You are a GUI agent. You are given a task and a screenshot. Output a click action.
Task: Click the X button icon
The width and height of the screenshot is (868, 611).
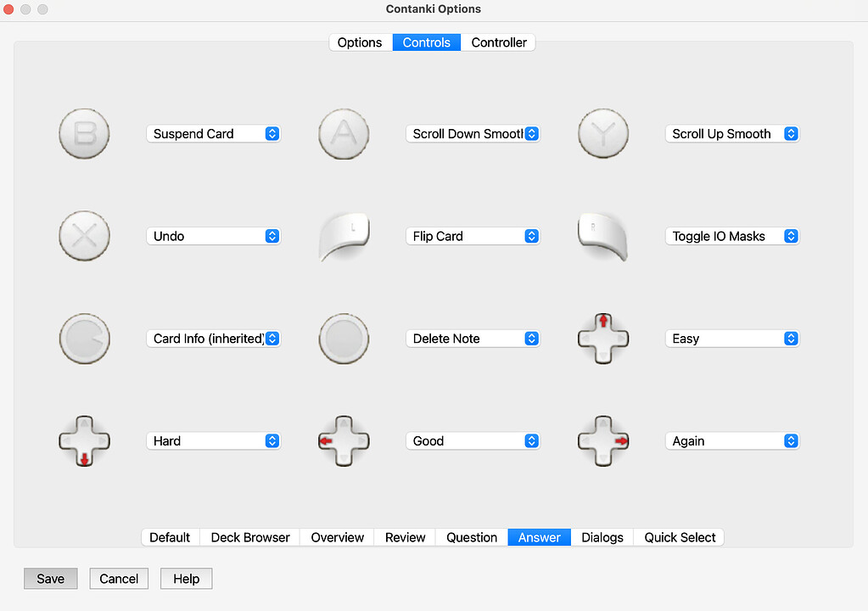[x=84, y=236]
